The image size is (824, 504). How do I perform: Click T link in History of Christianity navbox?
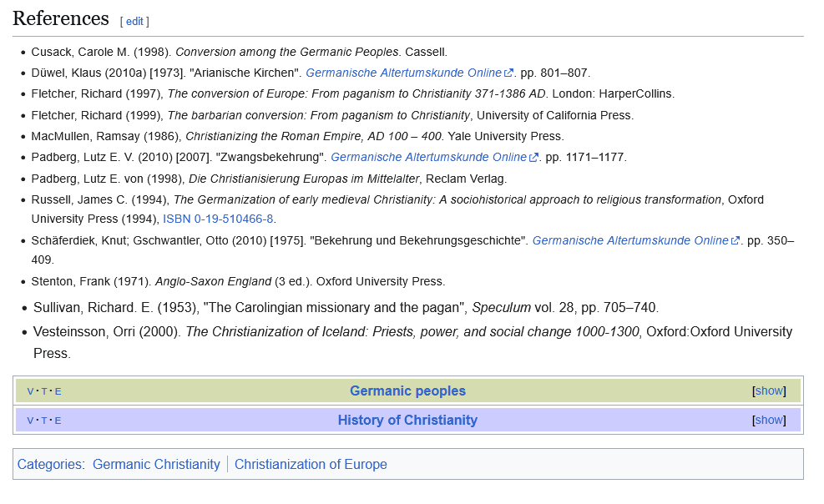[44, 421]
